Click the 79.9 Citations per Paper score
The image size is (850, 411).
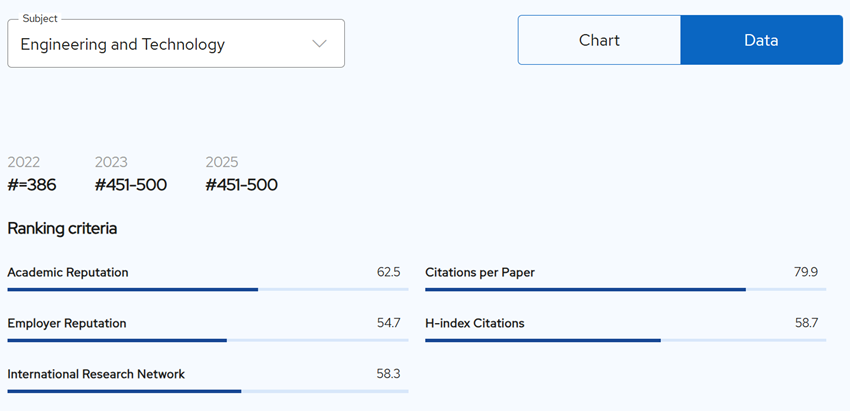(x=806, y=272)
